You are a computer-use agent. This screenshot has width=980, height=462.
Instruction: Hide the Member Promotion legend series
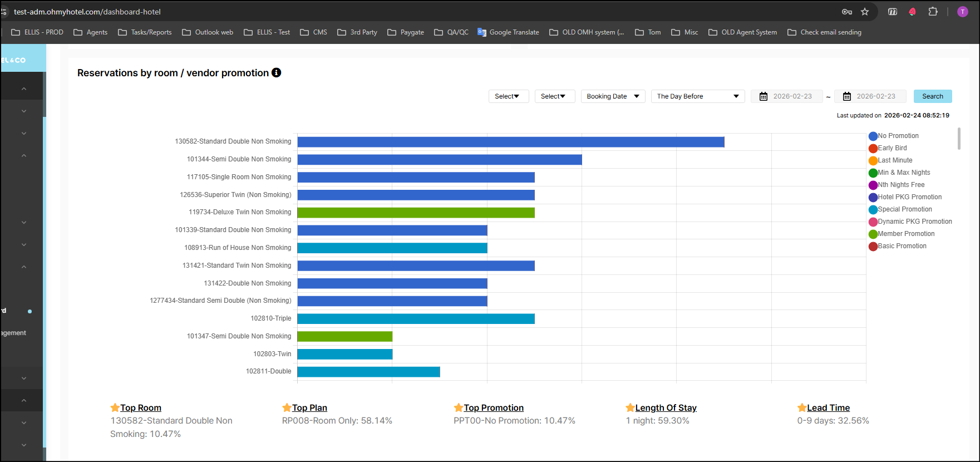tap(905, 234)
